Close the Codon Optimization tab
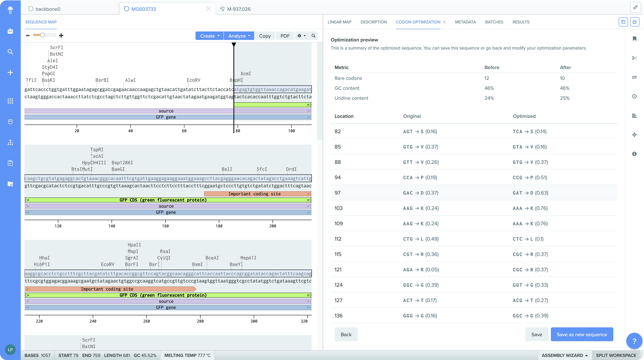 [444, 22]
